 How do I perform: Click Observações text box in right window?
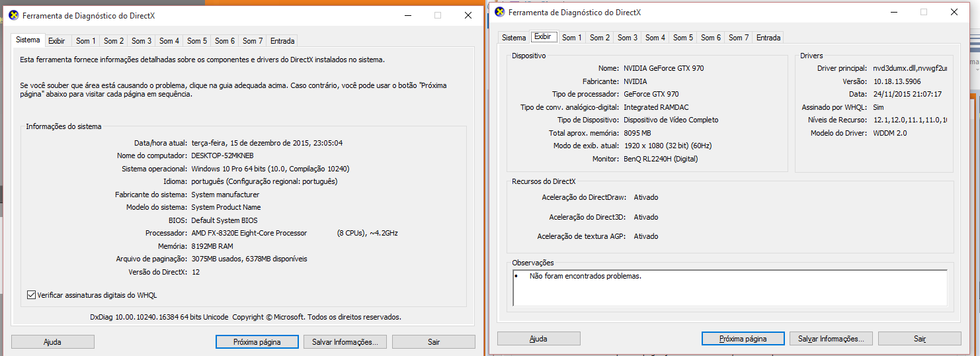click(730, 288)
